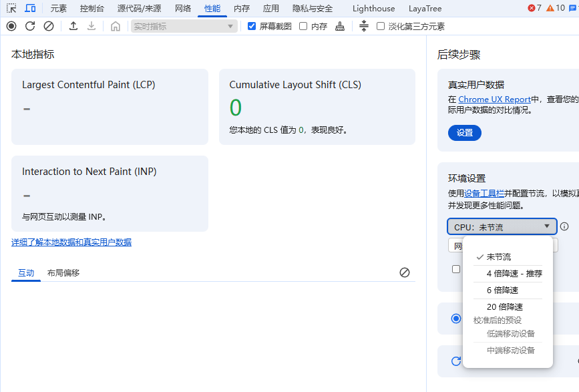Select 4 倍降速 - 推荐 option
The width and height of the screenshot is (579, 392).
[x=514, y=273]
